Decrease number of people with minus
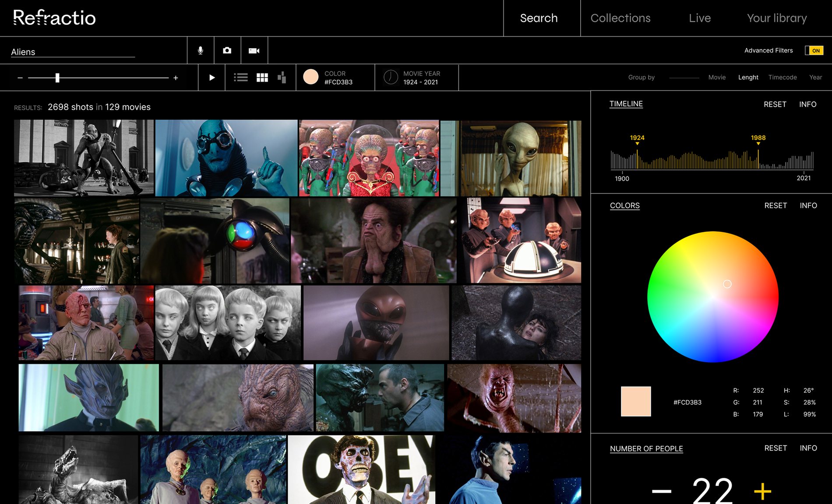832x504 pixels. pos(662,491)
